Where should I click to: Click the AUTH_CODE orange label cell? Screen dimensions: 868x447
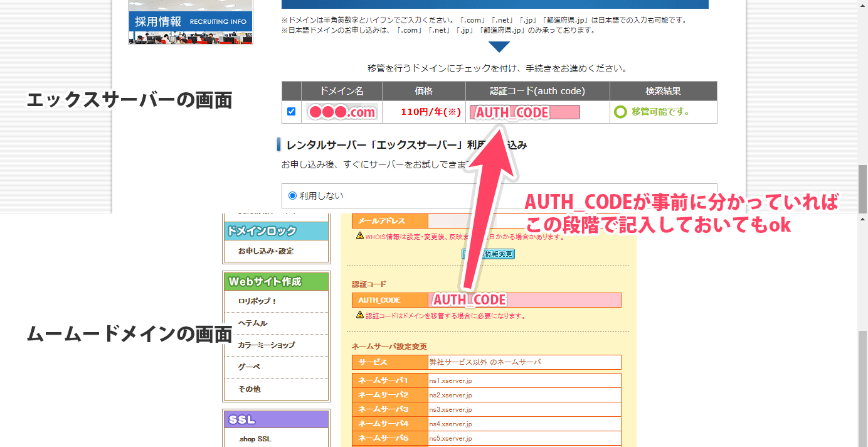click(x=390, y=300)
